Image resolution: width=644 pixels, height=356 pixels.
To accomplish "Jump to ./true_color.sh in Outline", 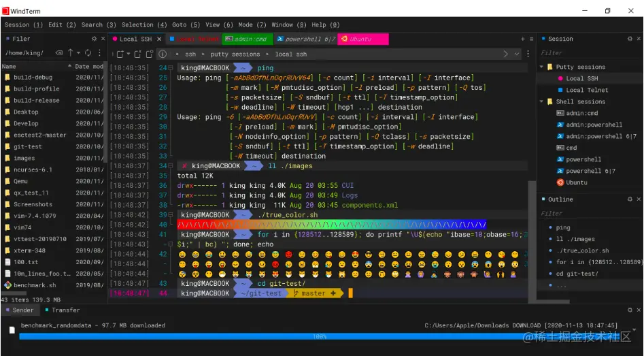I will 582,250.
